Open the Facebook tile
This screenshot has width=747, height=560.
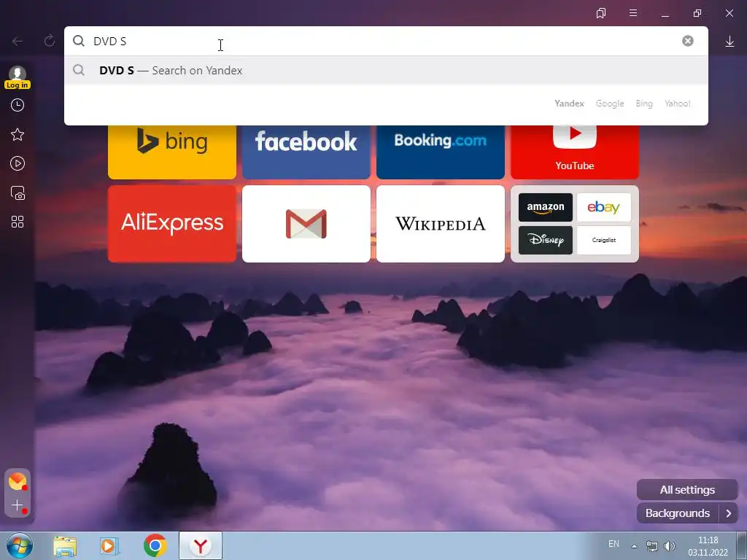(x=306, y=152)
